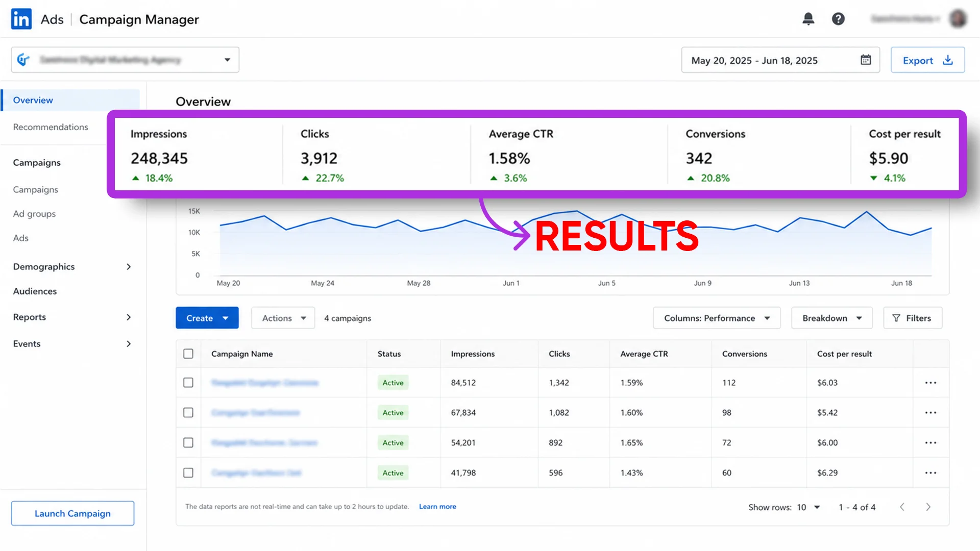Open more options for 41,798 impressions row
The height and width of the screenshot is (551, 980).
tap(930, 473)
